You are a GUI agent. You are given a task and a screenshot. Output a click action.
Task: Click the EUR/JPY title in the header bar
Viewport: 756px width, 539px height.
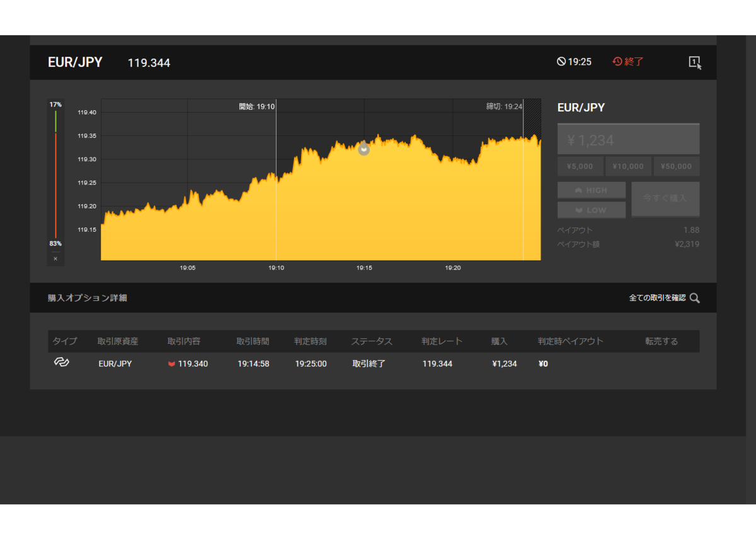pos(75,62)
